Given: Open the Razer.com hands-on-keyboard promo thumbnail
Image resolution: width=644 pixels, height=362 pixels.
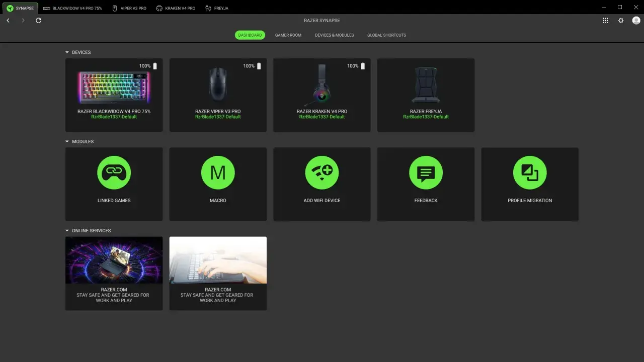Looking at the screenshot, I should 218,260.
